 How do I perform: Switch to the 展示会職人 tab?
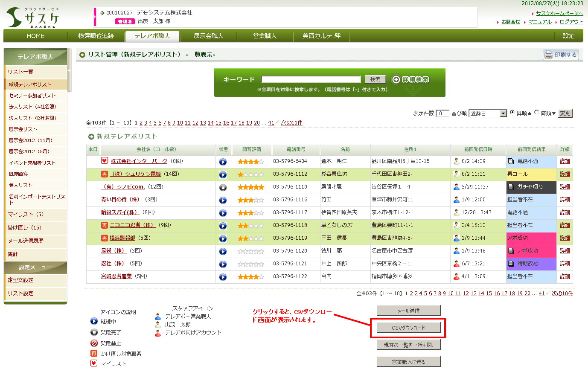(x=208, y=36)
